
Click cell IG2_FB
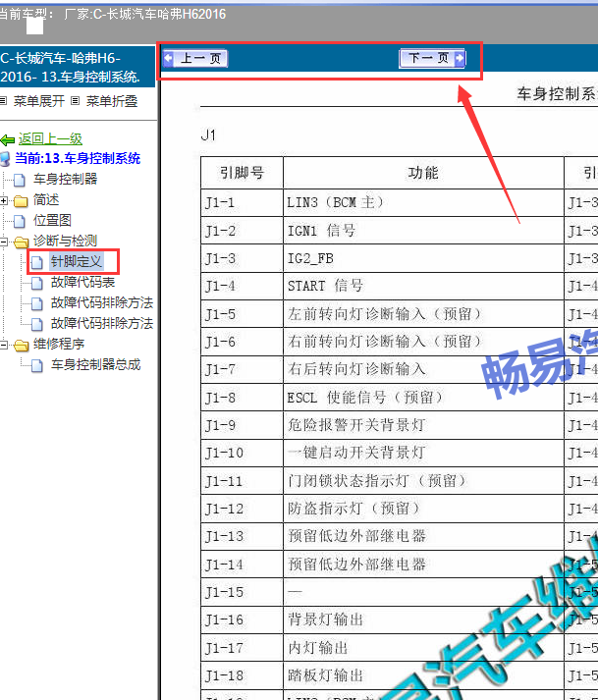(423, 258)
